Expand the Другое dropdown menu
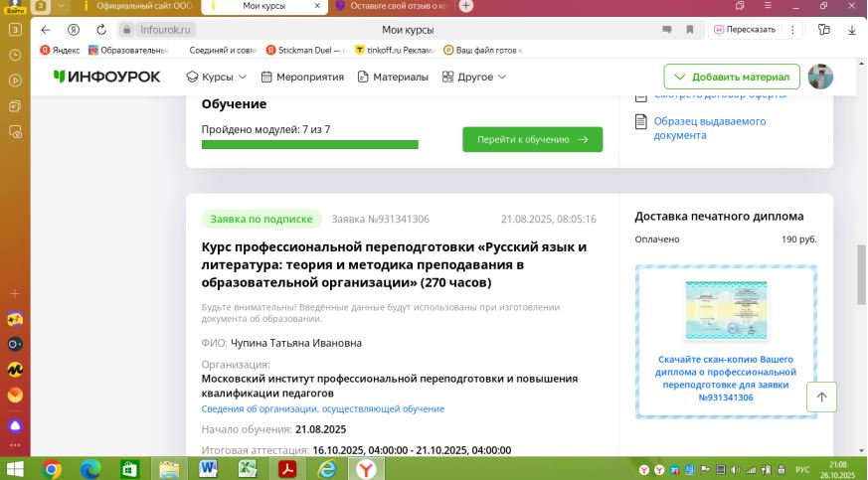The height and width of the screenshot is (480, 868). tap(473, 77)
